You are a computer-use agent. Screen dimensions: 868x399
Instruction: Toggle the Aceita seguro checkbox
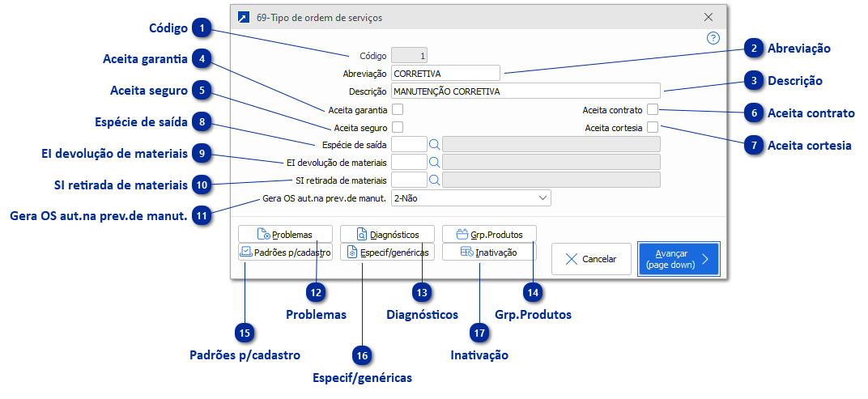(x=398, y=127)
